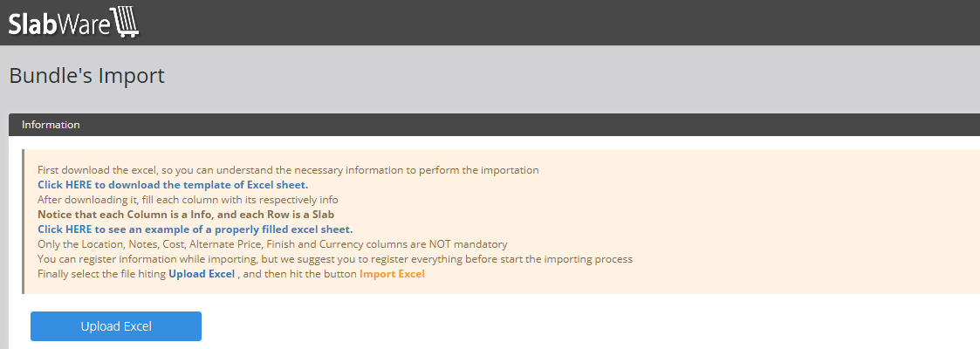The width and height of the screenshot is (980, 349).
Task: Click the 'NOT mandatory' columns instruction line
Action: click(x=272, y=244)
